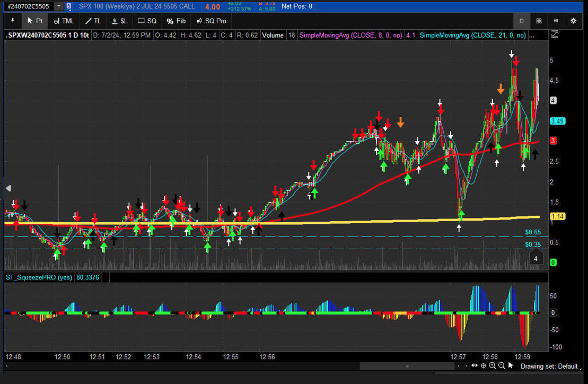The width and height of the screenshot is (588, 384).
Task: Click SimpleMovingAvg (CLOSE, 8) study label
Action: tap(350, 36)
